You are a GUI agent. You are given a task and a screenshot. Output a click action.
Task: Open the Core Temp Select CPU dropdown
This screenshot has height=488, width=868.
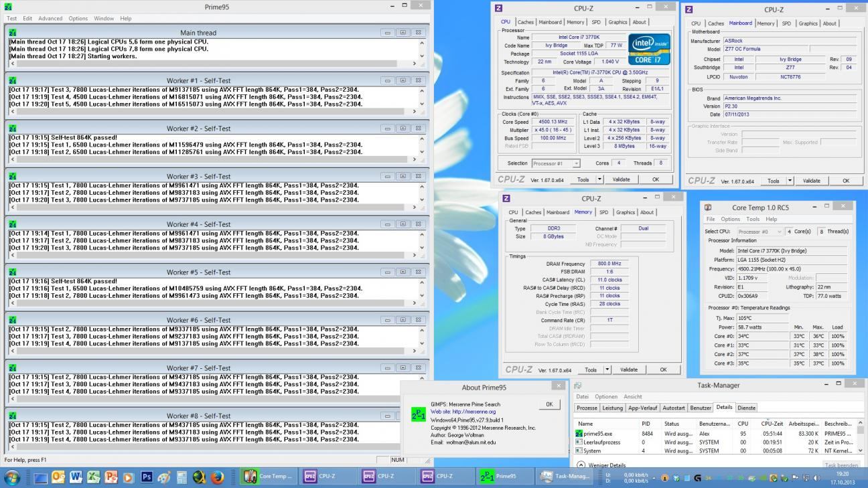(759, 232)
